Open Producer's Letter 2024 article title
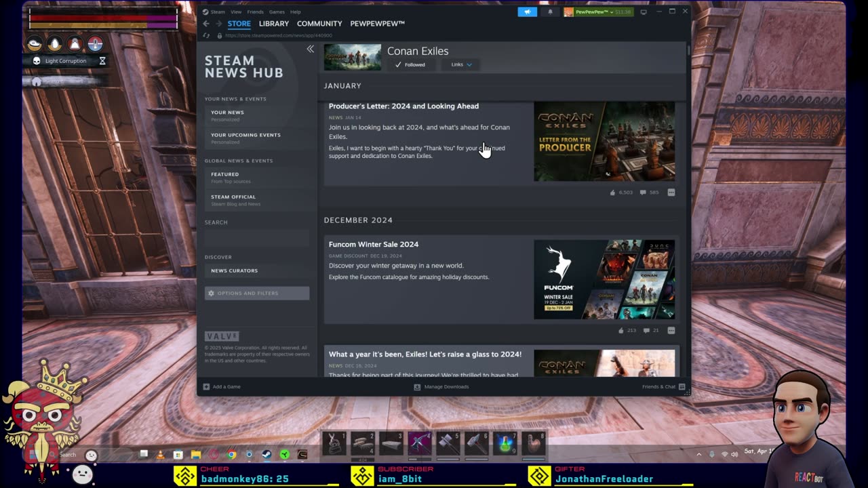Screen dimensions: 868x488 click(403, 106)
